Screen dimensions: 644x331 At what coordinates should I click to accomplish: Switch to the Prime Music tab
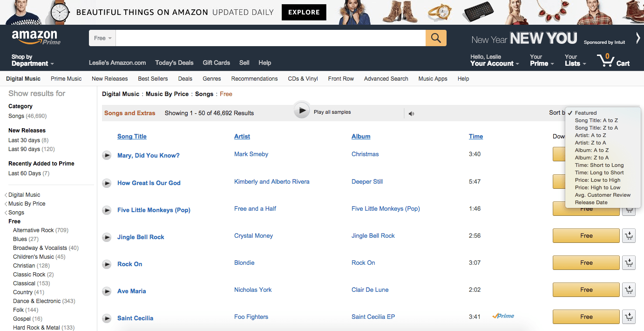click(66, 79)
